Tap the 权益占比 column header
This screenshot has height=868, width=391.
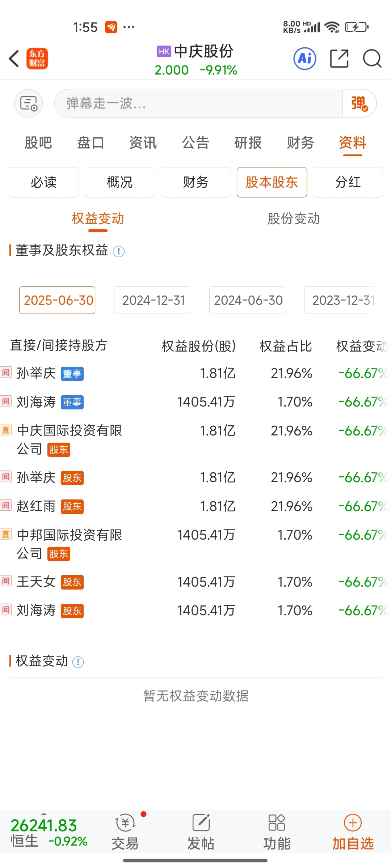[286, 346]
